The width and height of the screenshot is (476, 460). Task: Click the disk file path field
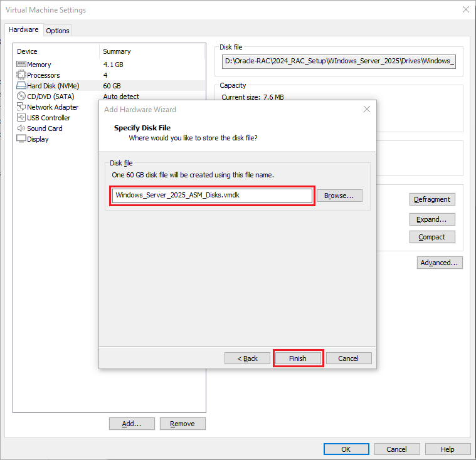(x=340, y=61)
